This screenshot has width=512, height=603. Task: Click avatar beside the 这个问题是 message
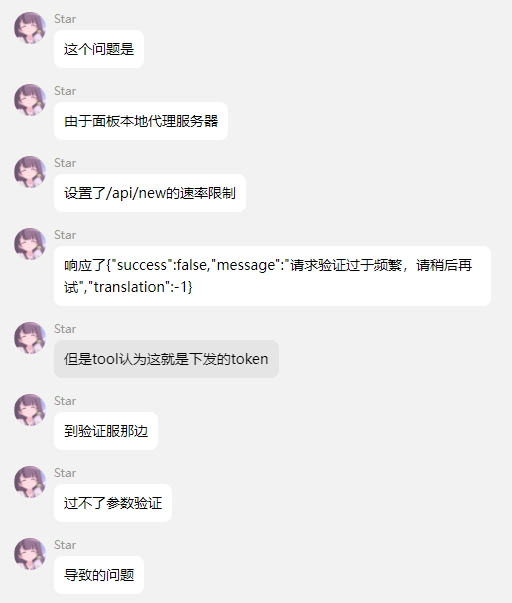[30, 28]
